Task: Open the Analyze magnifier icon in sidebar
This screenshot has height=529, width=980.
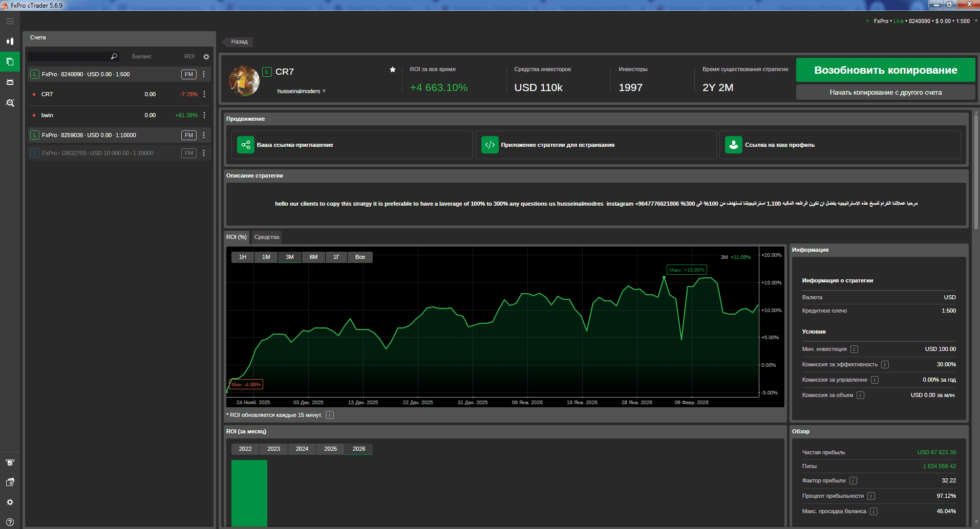Action: (x=10, y=103)
